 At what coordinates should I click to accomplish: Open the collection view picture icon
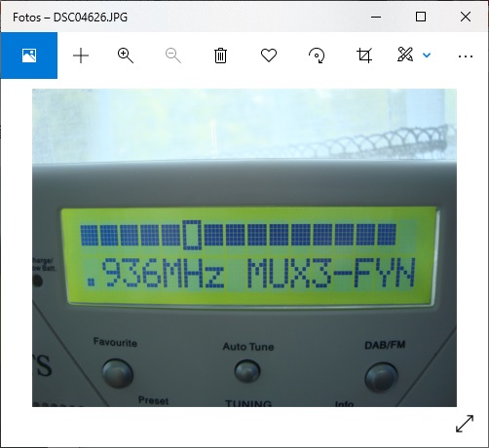click(x=29, y=56)
